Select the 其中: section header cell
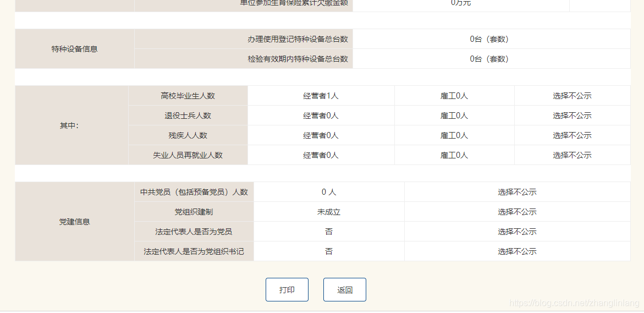Viewport: 644px width, 313px height. [71, 125]
